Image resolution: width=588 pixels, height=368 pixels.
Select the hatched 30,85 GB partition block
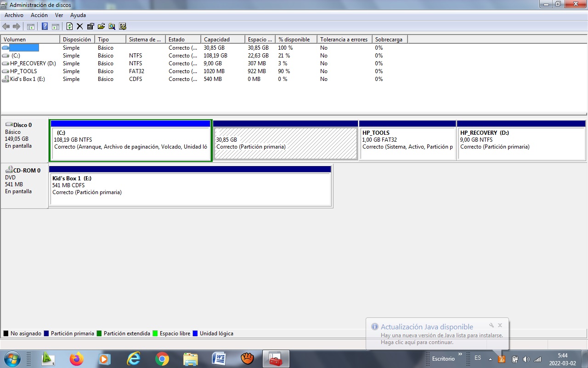(285, 140)
